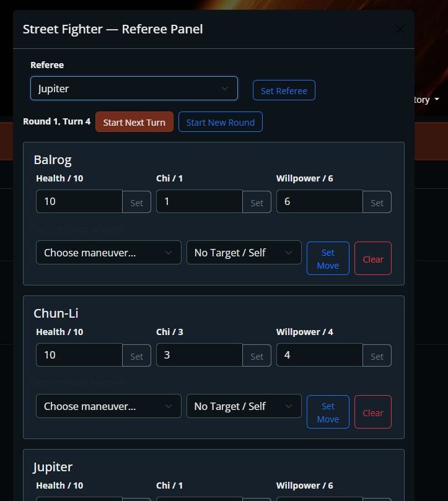Click the Set Referee button
Image resolution: width=448 pixels, height=501 pixels.
(284, 90)
